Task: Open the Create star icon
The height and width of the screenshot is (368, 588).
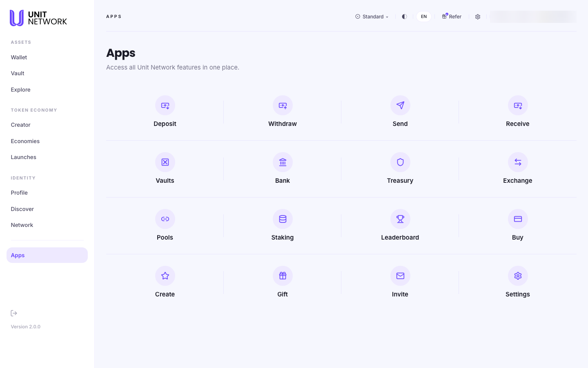Action: [x=165, y=276]
